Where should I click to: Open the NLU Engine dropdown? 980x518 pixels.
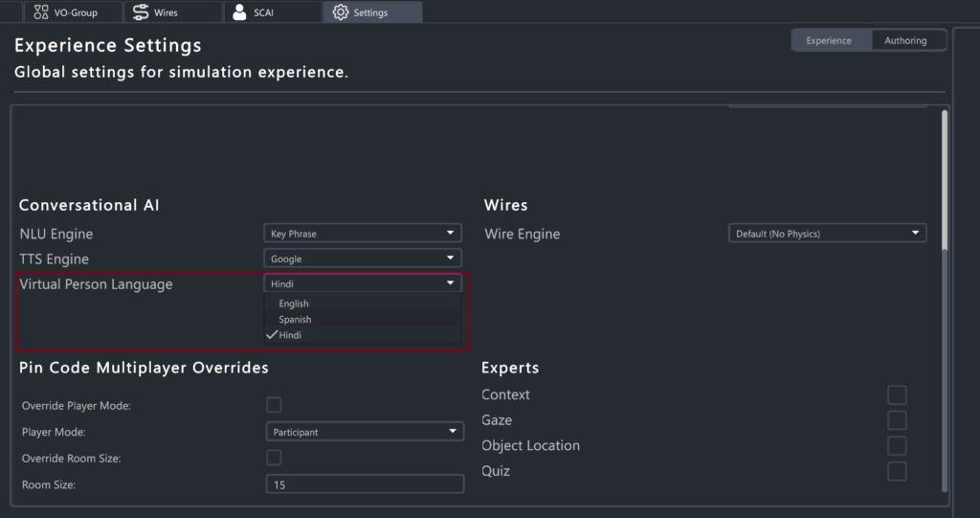(363, 234)
